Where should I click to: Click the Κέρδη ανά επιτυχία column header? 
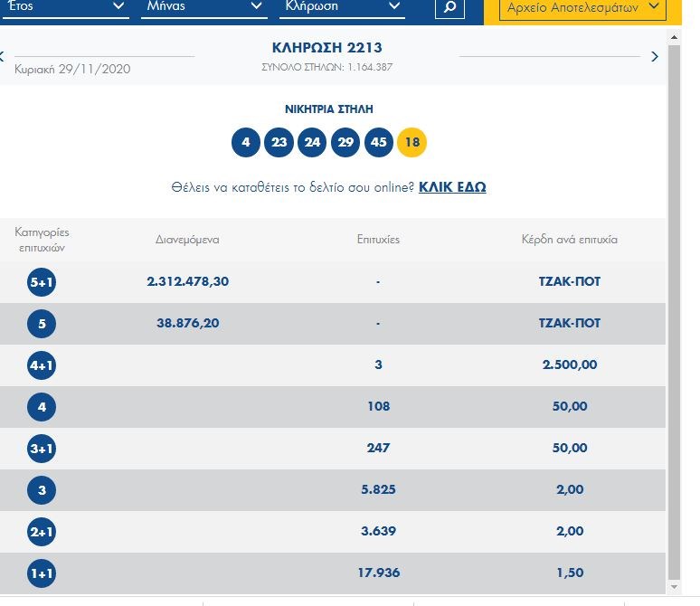(569, 240)
